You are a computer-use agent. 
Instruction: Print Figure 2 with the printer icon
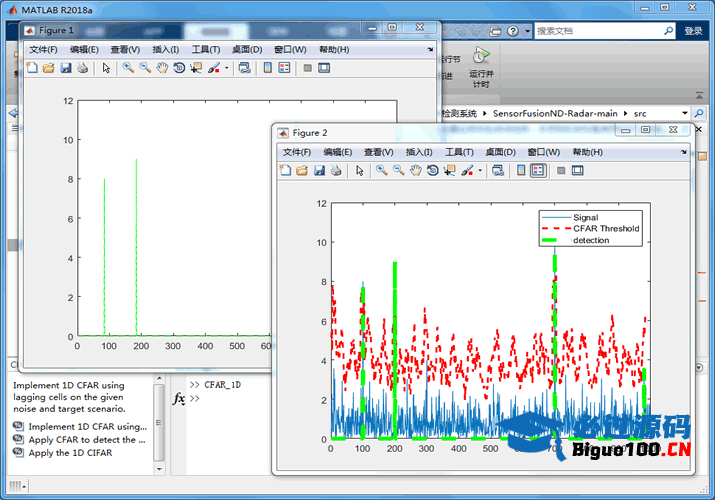[x=336, y=170]
